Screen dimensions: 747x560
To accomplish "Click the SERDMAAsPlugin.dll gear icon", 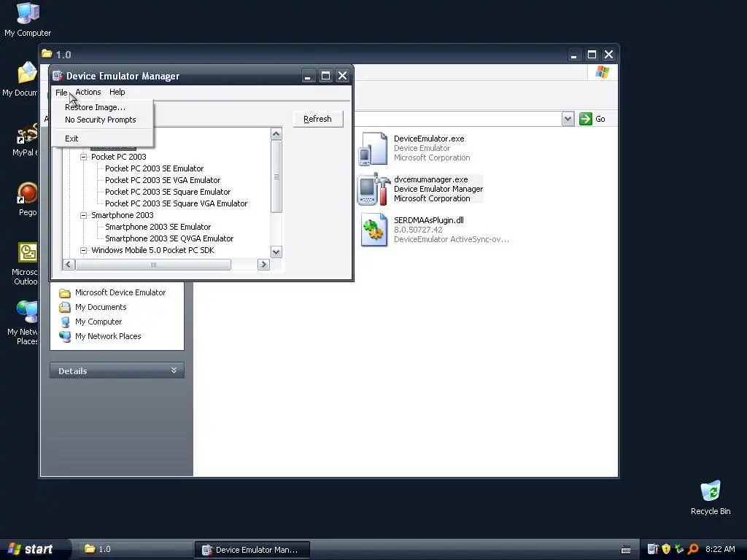I will (374, 230).
